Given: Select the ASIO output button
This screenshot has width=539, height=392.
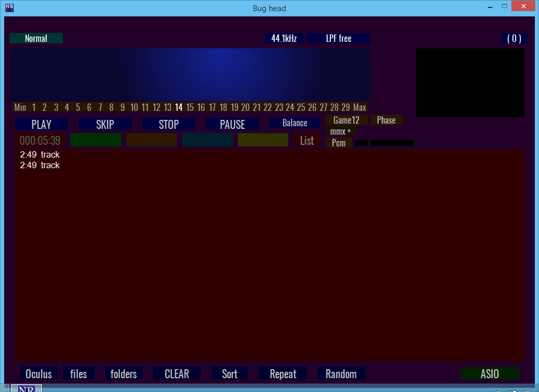Looking at the screenshot, I should 490,373.
